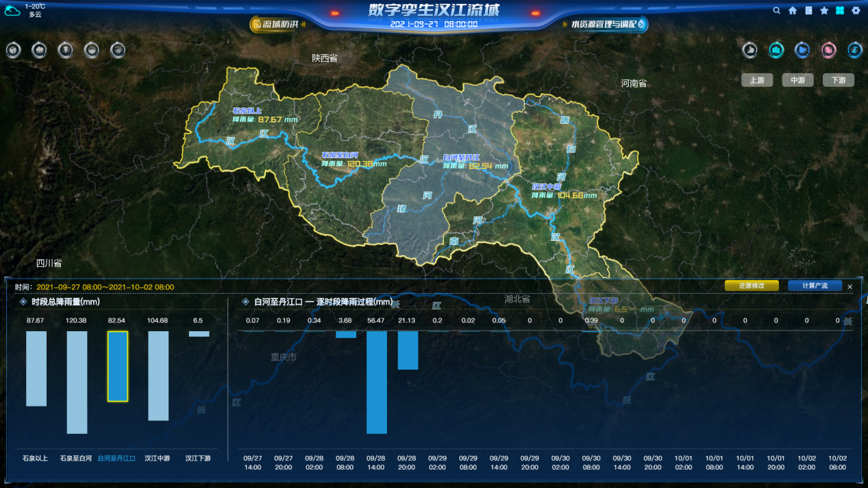Select the 石泉以上 total rainfall bar
The image size is (868, 488).
[36, 369]
